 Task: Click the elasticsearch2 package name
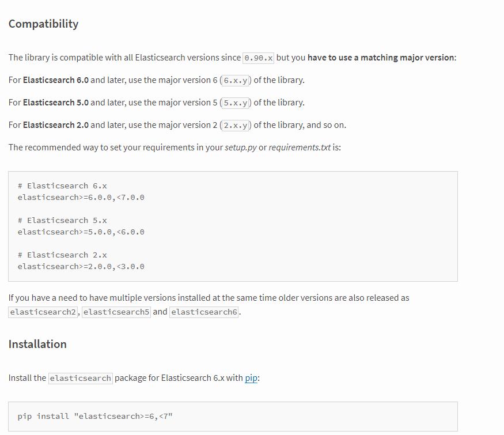point(43,312)
